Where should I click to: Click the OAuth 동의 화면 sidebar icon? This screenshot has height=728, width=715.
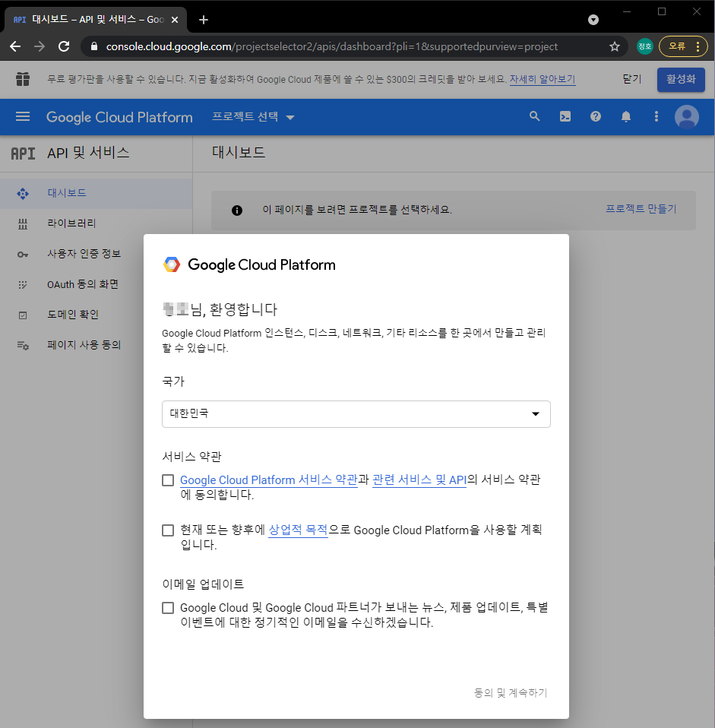click(x=23, y=285)
